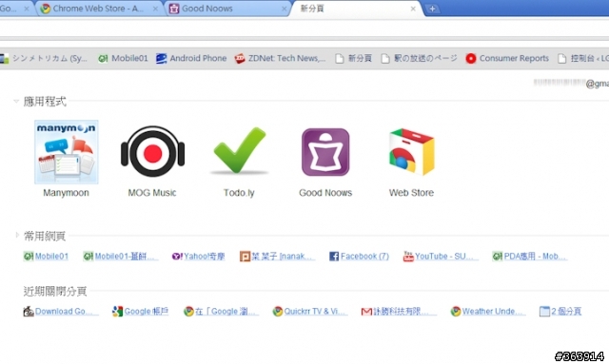Open a new tab with plus button

(432, 9)
